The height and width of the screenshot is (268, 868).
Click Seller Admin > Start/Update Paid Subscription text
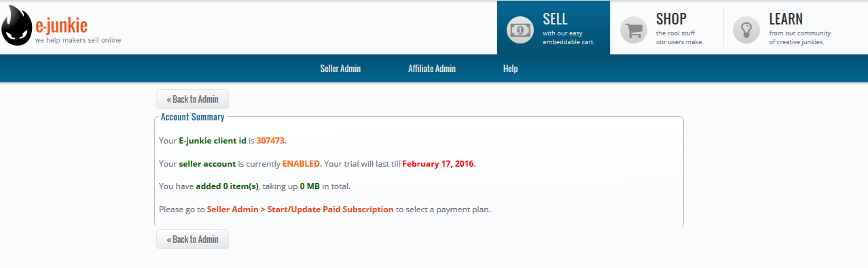[x=300, y=210]
